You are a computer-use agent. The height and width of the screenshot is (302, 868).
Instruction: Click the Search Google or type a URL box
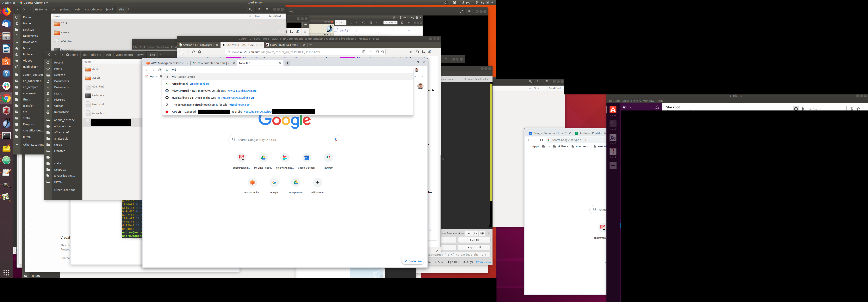tap(285, 140)
